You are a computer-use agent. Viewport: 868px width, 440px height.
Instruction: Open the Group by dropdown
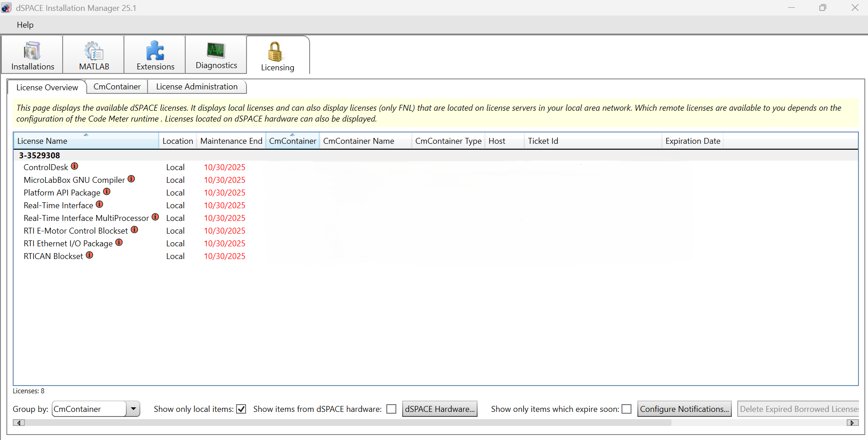pos(133,409)
